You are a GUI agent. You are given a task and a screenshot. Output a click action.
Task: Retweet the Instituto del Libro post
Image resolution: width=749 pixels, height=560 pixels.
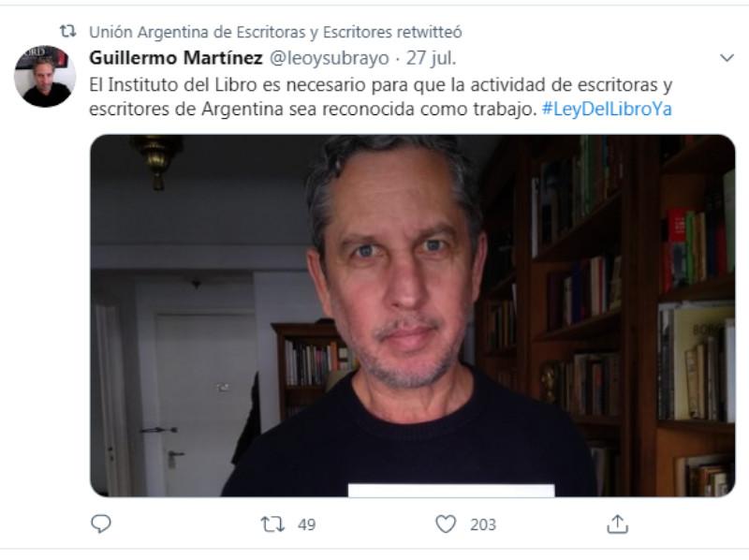272,524
